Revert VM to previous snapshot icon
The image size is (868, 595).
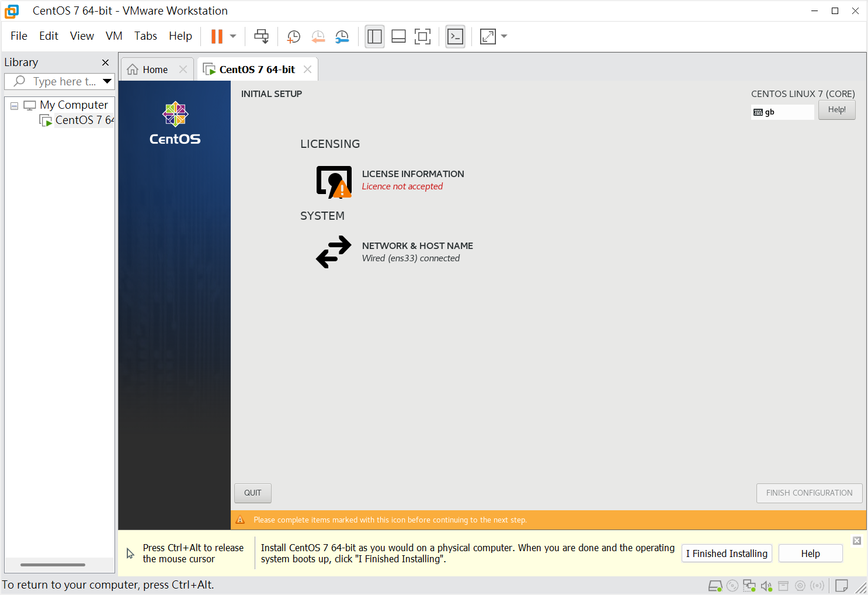click(318, 36)
